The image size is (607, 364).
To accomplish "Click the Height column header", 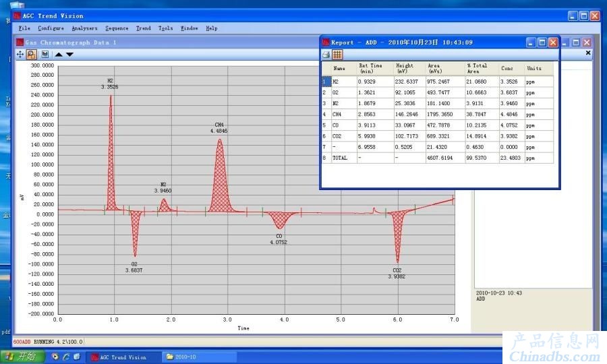I will click(409, 69).
